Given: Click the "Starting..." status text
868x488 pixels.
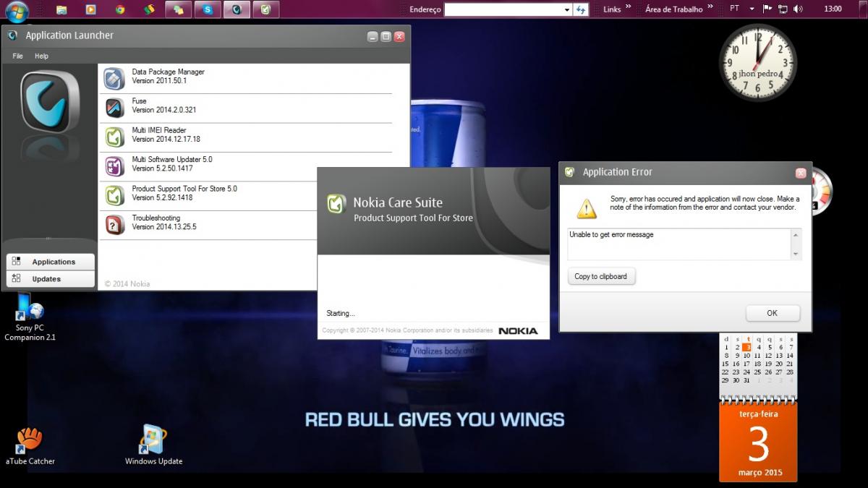Looking at the screenshot, I should point(341,314).
